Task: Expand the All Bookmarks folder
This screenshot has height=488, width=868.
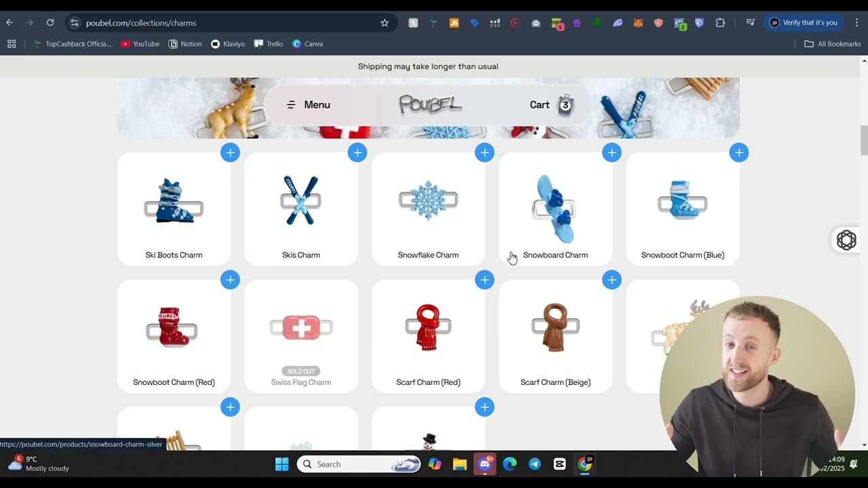Action: (832, 44)
